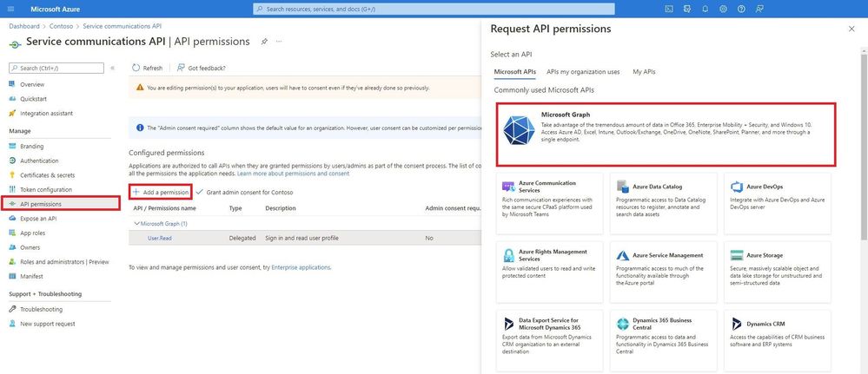This screenshot has height=374, width=868.
Task: Select the Dynamics 365 Business Central icon
Action: tap(623, 324)
